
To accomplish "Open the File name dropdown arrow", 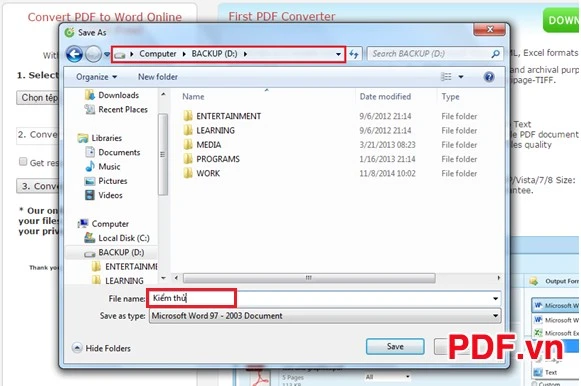I will (x=495, y=299).
